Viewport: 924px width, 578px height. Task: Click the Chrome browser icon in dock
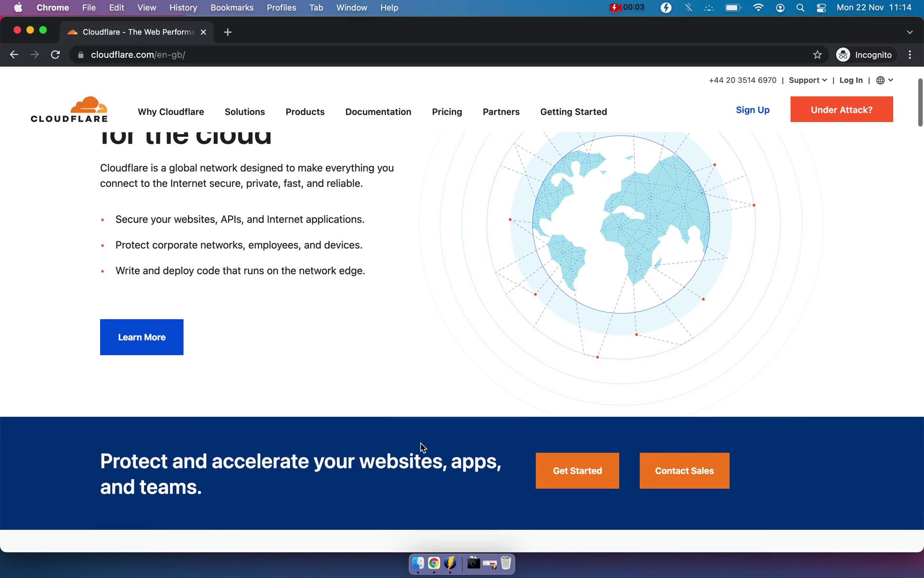434,564
